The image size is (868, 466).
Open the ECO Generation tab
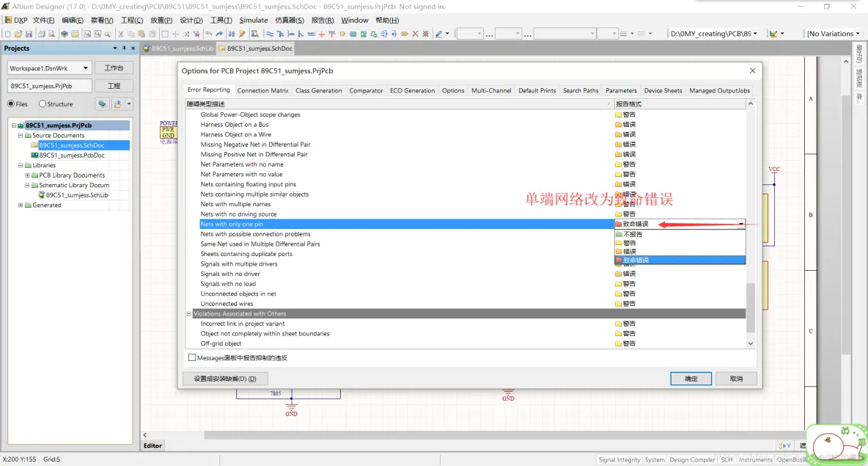coord(413,90)
